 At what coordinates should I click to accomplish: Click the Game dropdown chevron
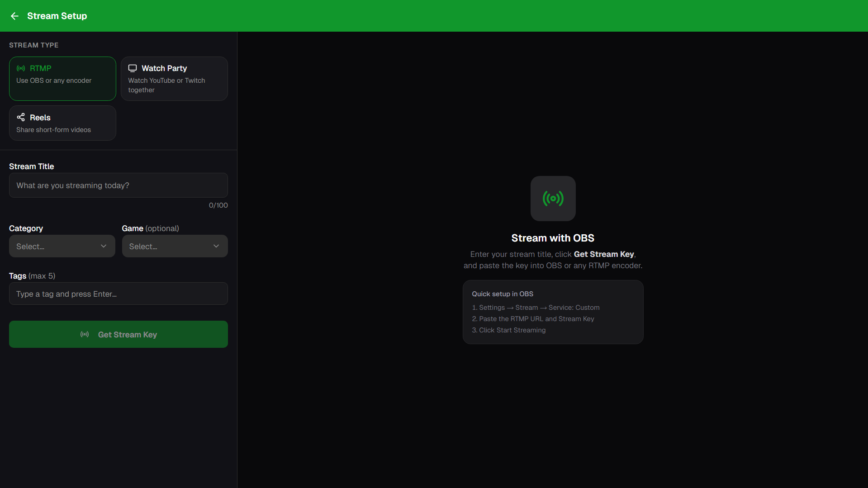[x=216, y=246]
